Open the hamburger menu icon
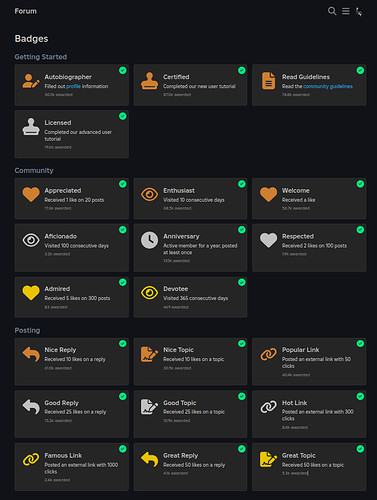 pos(346,11)
